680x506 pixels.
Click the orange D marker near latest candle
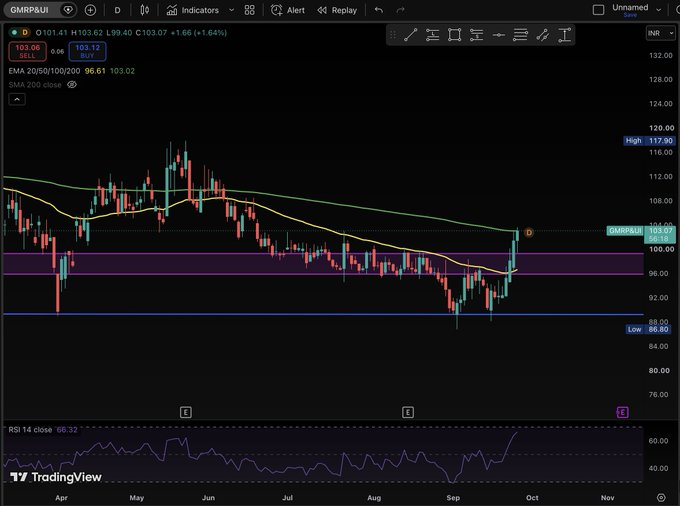coord(529,232)
